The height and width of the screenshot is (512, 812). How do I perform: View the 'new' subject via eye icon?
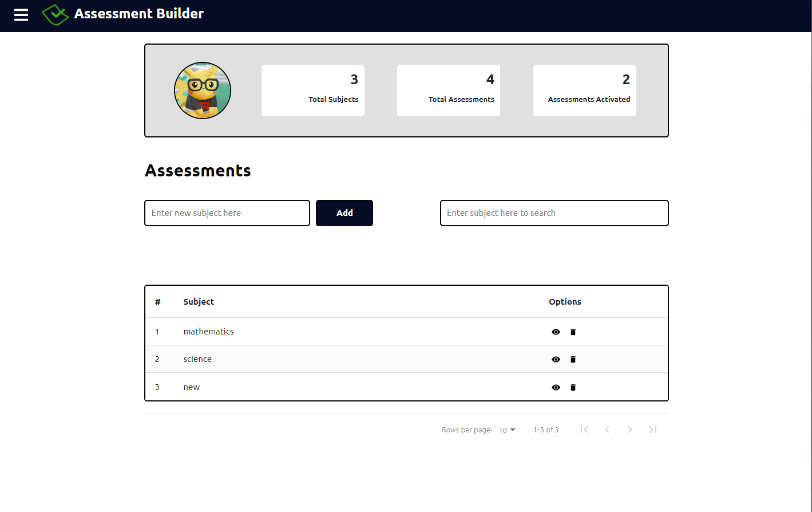[556, 388]
